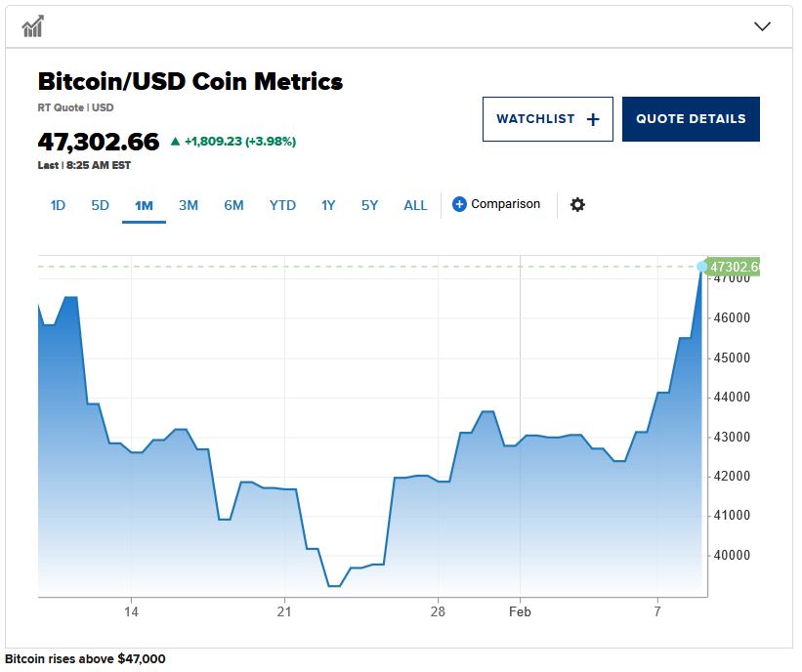Switch to the 3M range
The height and width of the screenshot is (672, 802).
188,205
